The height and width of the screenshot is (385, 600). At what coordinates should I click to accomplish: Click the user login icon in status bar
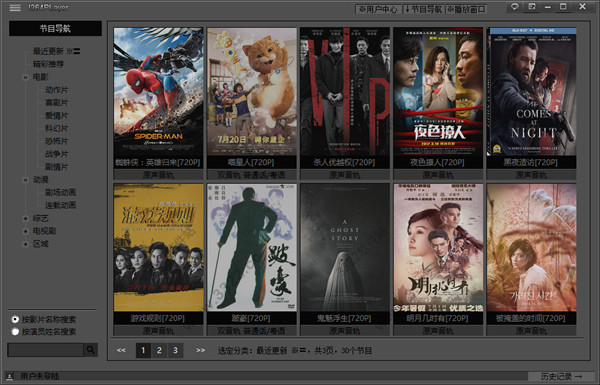tap(10, 377)
